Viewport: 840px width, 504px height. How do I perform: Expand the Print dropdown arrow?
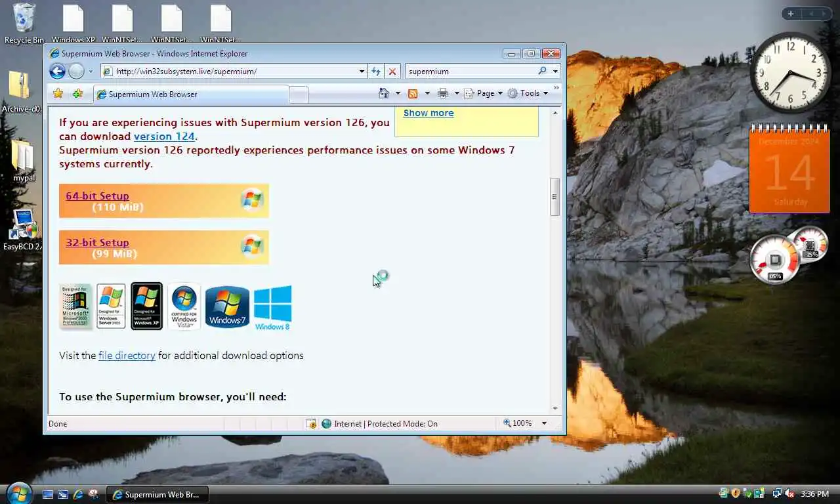point(457,93)
